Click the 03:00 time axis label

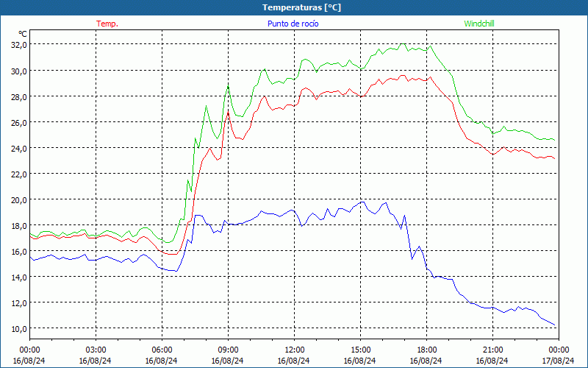pyautogui.click(x=96, y=350)
